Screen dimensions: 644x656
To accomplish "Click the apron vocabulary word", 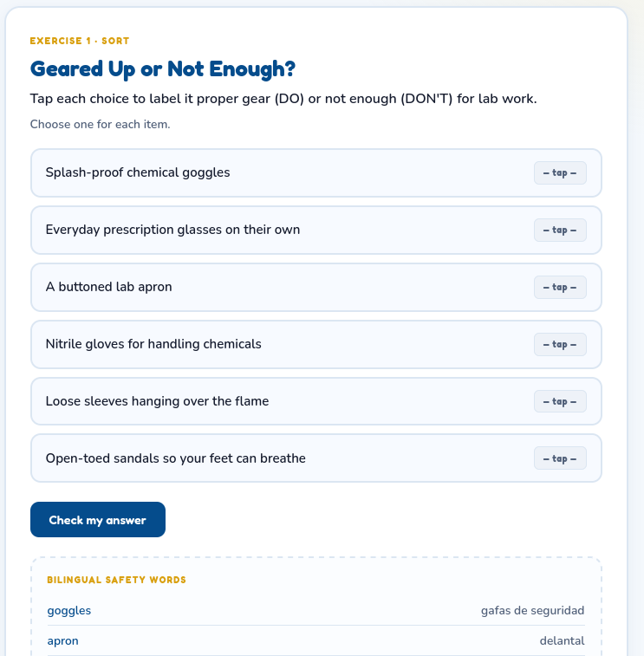I will tap(62, 641).
